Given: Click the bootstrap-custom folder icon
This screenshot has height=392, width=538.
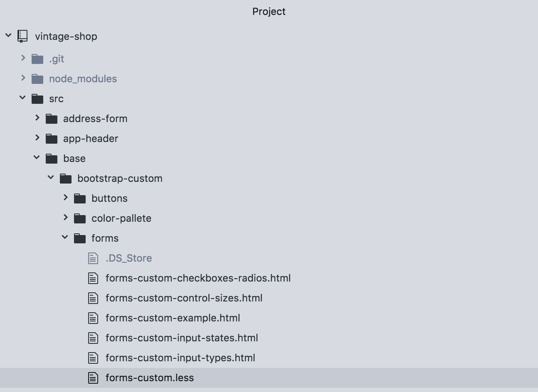Looking at the screenshot, I should pos(66,178).
